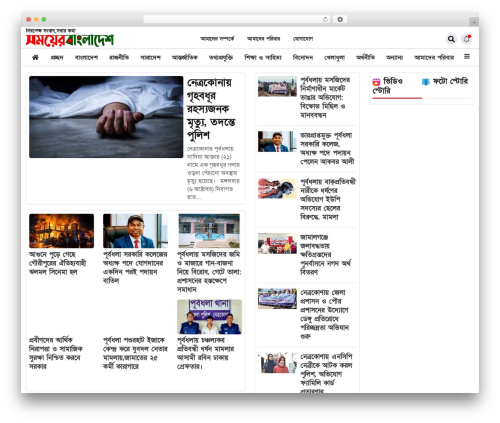Screen dimensions: 500x423
Task: Open headline নেত্রকোনায় গৃহবধূর রহস্যজনক মৃত্যু
Action: point(211,109)
